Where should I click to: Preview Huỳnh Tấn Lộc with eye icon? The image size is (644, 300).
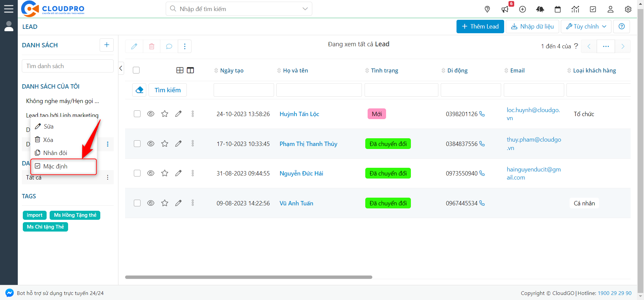coord(151,114)
